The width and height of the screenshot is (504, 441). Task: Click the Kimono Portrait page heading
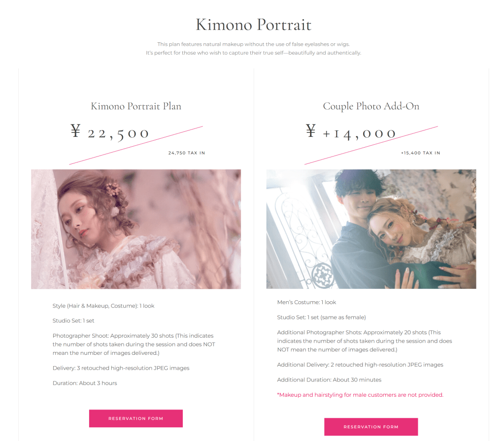(x=253, y=25)
